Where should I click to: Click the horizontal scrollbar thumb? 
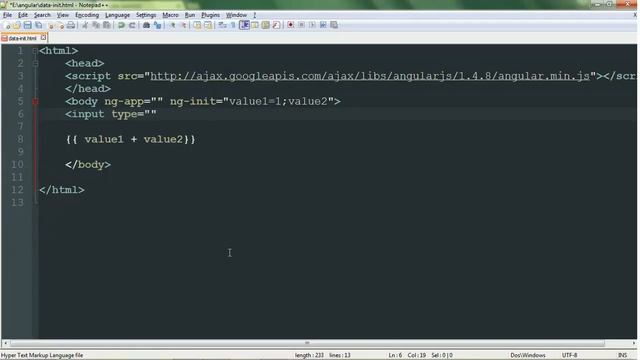point(307,343)
